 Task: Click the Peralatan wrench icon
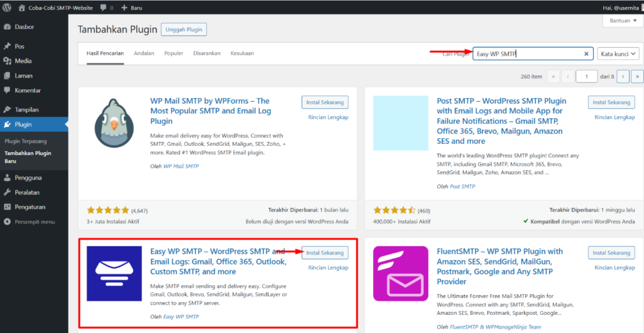tap(7, 192)
